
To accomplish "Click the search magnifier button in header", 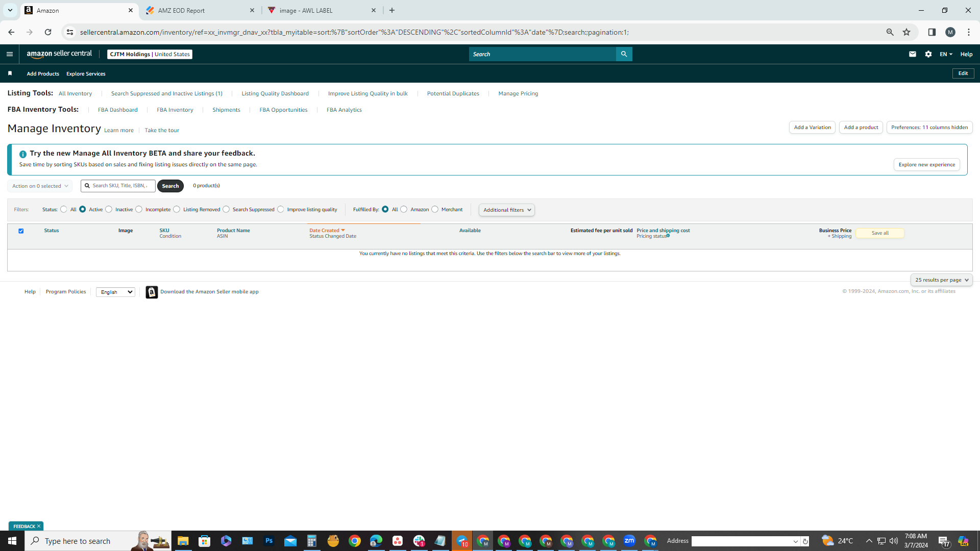I will (x=624, y=54).
